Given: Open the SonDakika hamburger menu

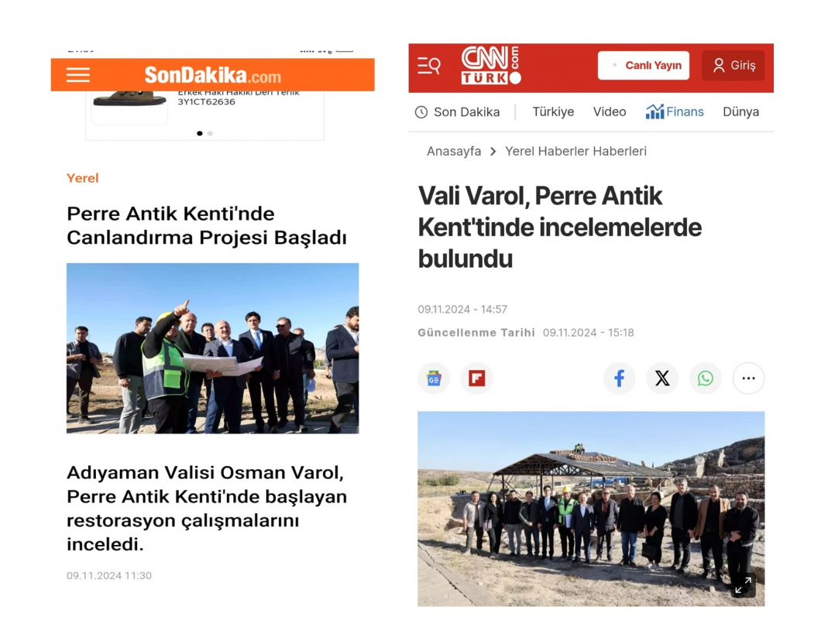Looking at the screenshot, I should pos(78,75).
